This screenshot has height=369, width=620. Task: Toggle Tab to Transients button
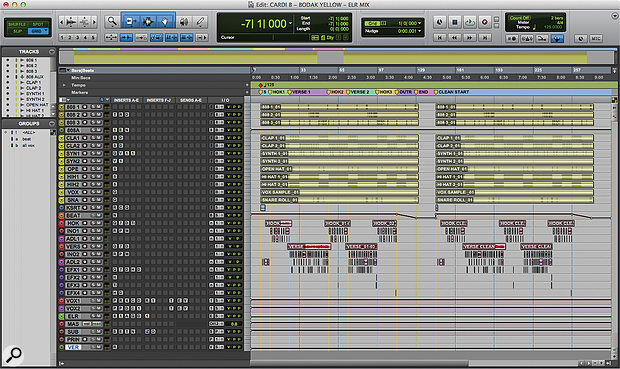[x=126, y=38]
